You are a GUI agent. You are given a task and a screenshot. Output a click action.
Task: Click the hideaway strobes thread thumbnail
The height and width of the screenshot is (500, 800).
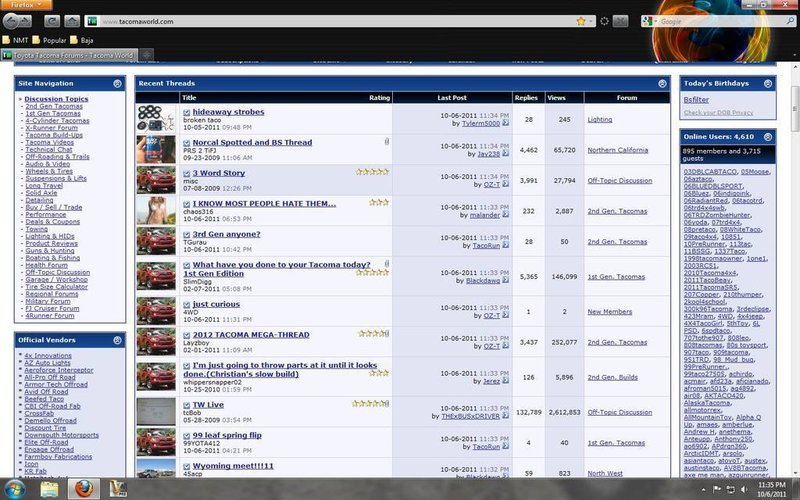pyautogui.click(x=156, y=119)
